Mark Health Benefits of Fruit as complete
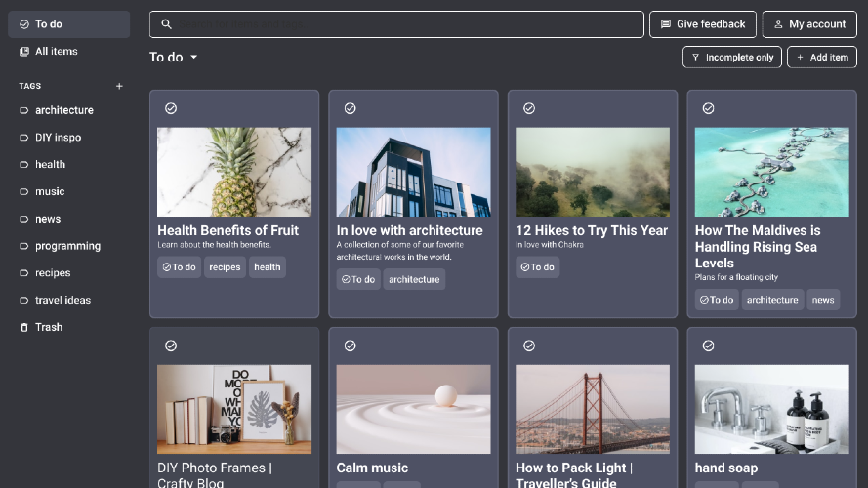 coord(171,108)
